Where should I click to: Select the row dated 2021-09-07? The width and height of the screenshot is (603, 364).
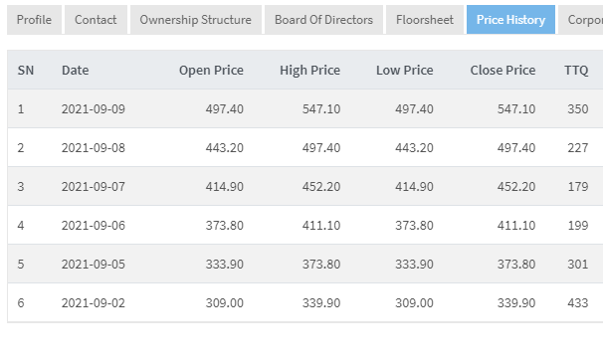305,186
